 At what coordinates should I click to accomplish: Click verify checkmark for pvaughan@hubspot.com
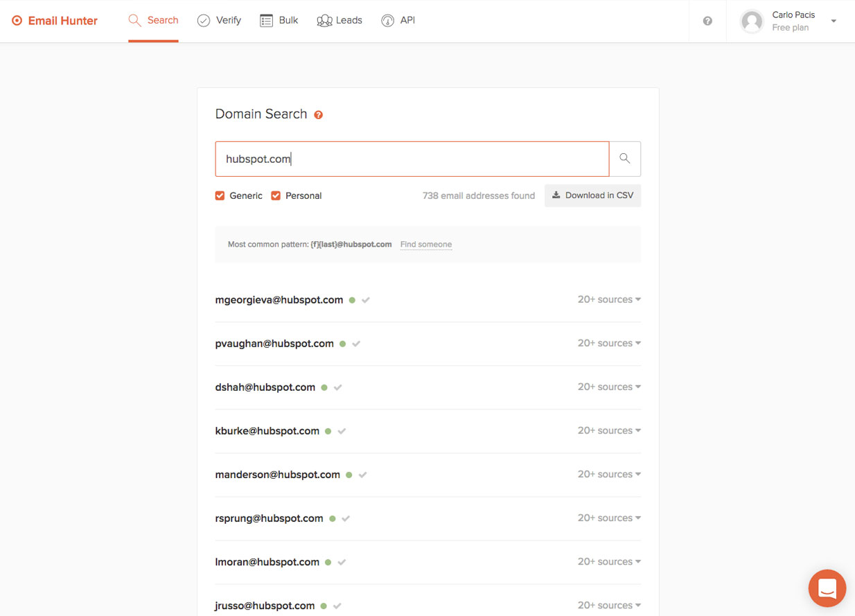tap(356, 344)
